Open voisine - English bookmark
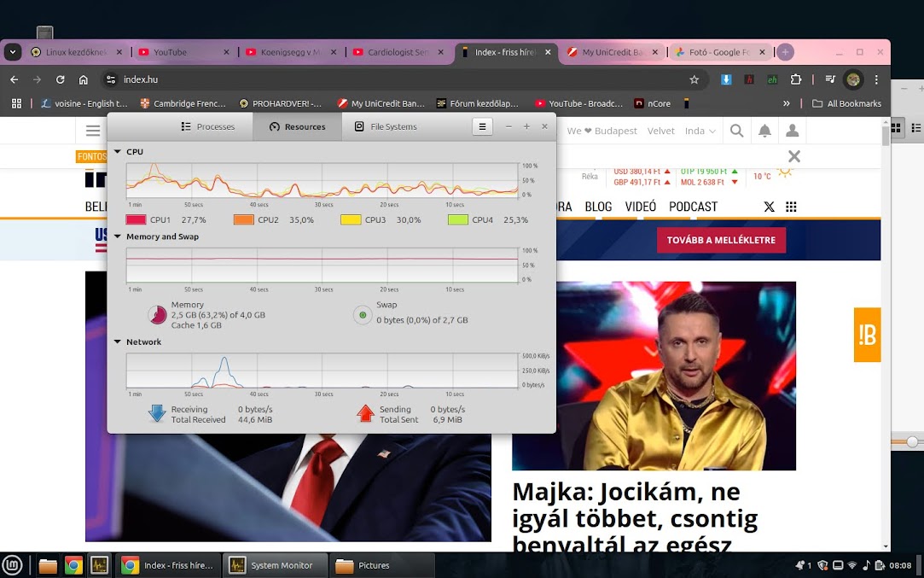This screenshot has width=924, height=578. click(x=84, y=103)
